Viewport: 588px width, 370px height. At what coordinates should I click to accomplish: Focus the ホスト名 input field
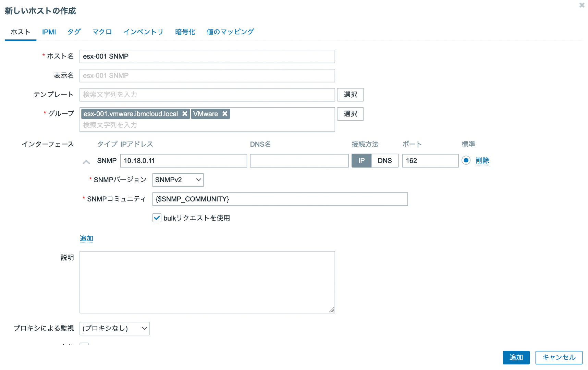207,57
